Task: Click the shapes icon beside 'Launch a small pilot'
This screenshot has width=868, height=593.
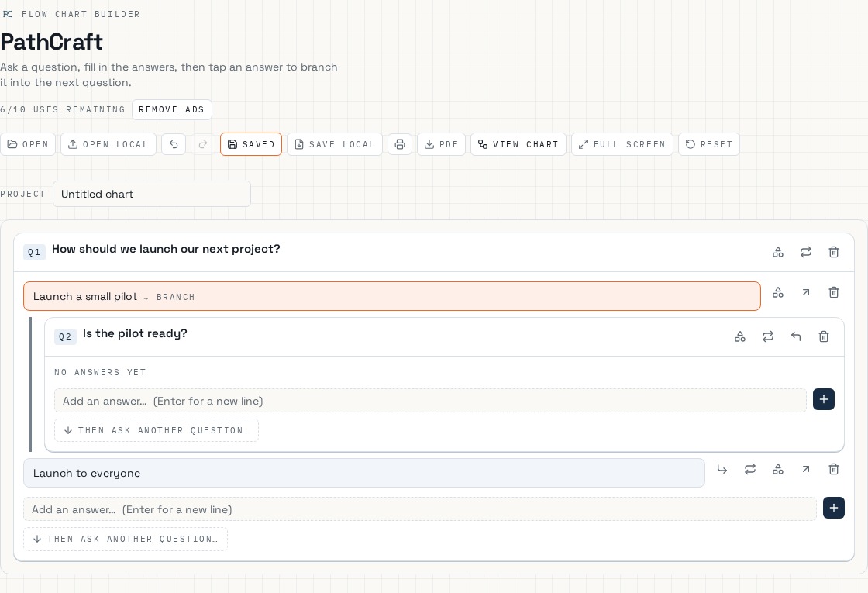Action: (778, 292)
